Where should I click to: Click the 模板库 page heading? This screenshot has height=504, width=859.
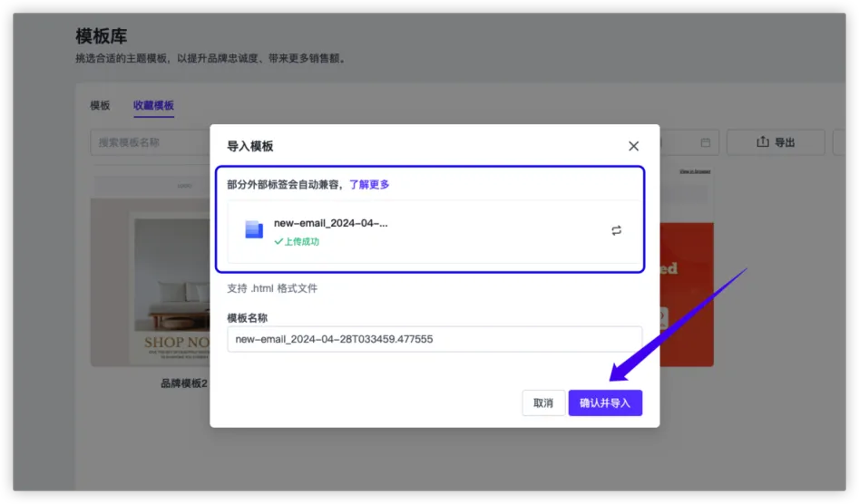102,37
